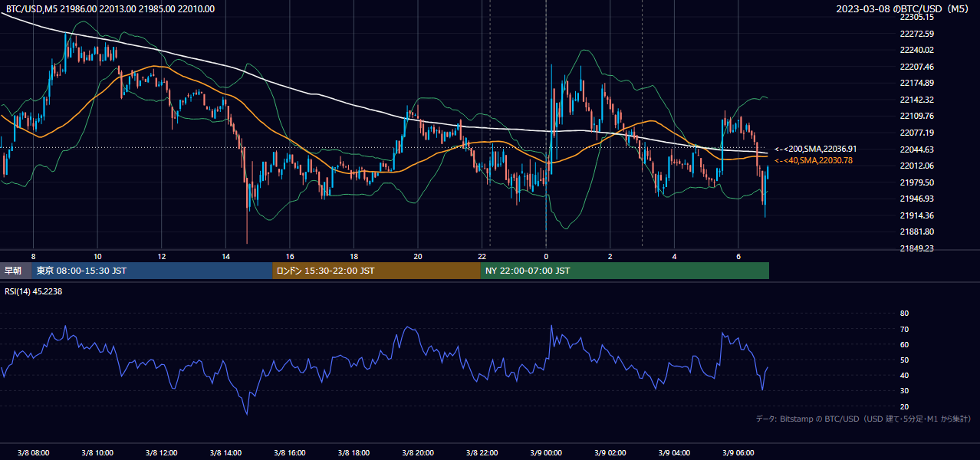The height and width of the screenshot is (460, 980).
Task: Click the 3/8 08:00 date axis label
Action: pyautogui.click(x=33, y=452)
